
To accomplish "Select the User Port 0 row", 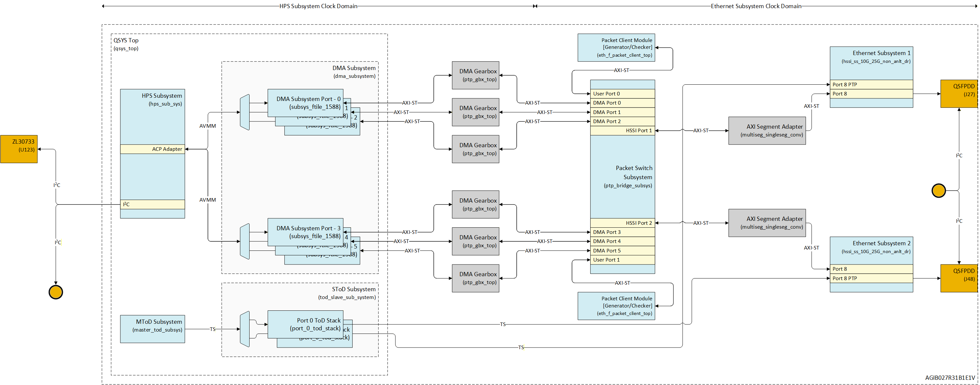I will 622,94.
